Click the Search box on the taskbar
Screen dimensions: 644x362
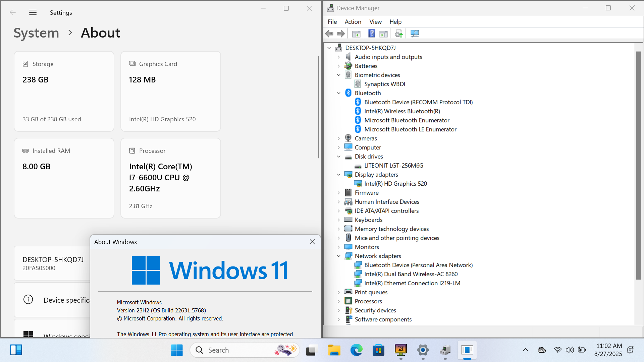245,350
